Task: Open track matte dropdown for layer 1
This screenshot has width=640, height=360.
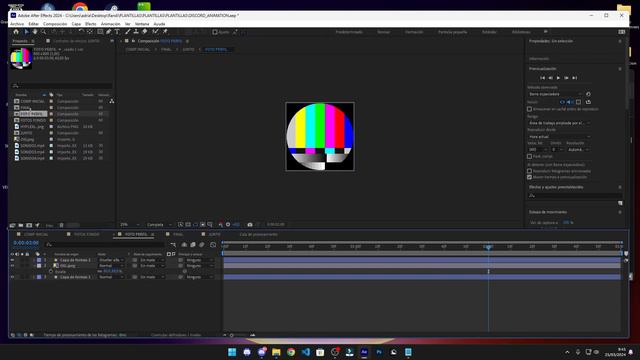Action: pos(152,260)
